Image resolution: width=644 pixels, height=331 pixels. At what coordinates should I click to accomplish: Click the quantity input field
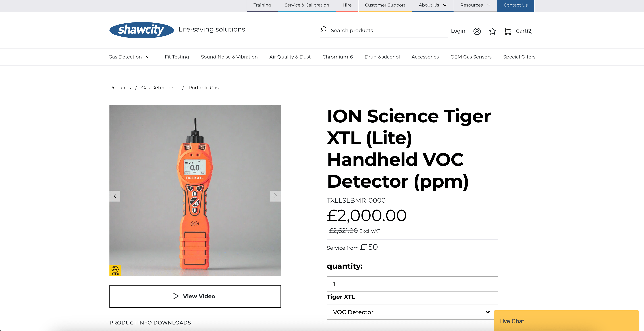point(412,284)
